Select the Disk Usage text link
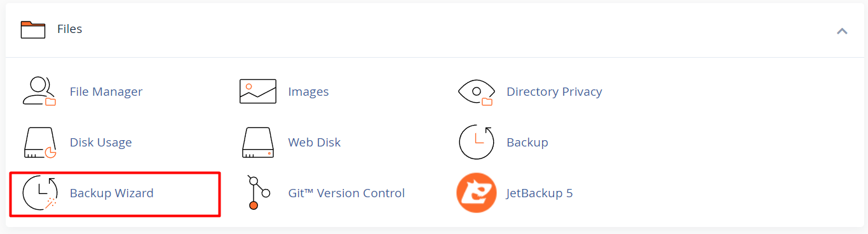Screen dimensions: 868x234 pyautogui.click(x=101, y=143)
